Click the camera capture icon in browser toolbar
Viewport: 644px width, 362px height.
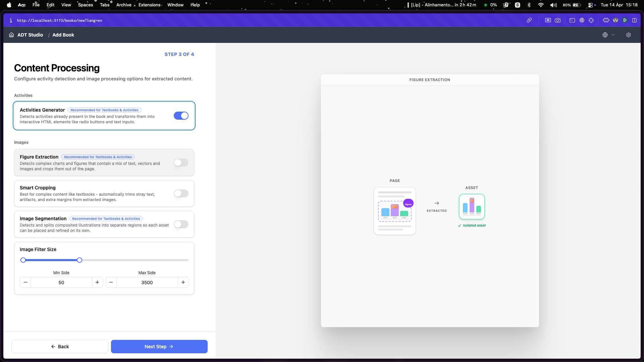(x=557, y=20)
